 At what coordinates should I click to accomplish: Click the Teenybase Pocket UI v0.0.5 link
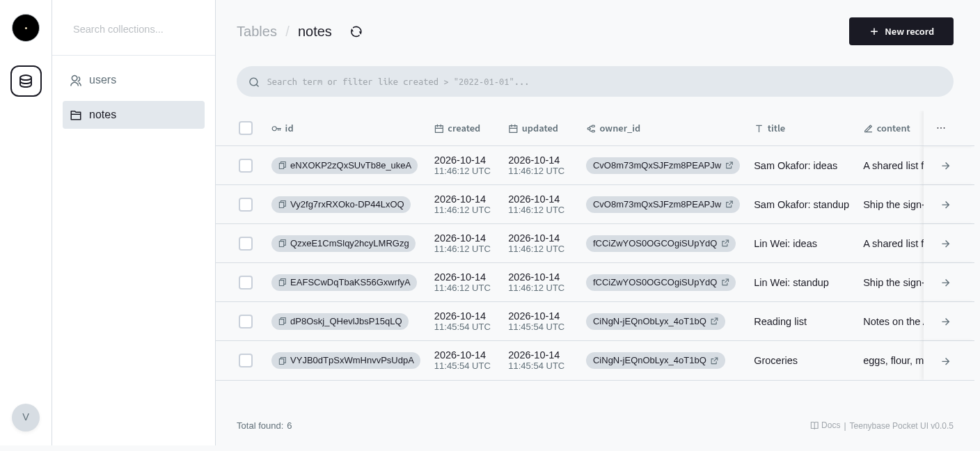point(901,426)
